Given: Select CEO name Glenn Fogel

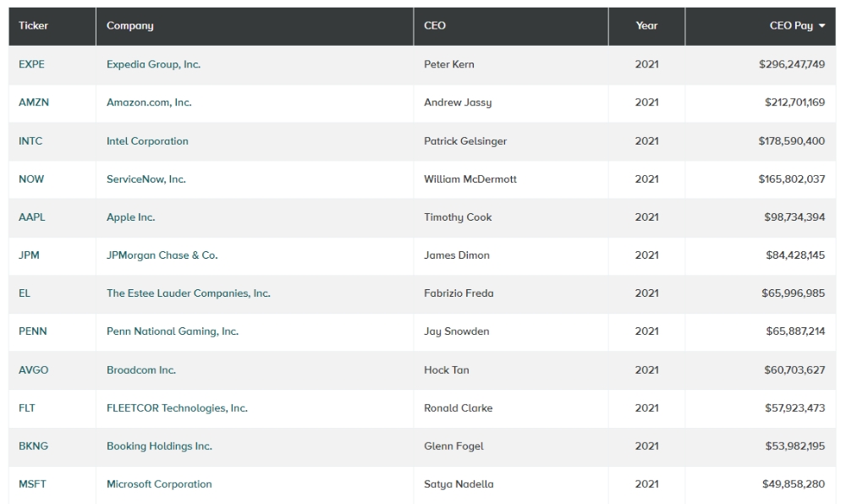Looking at the screenshot, I should [453, 446].
